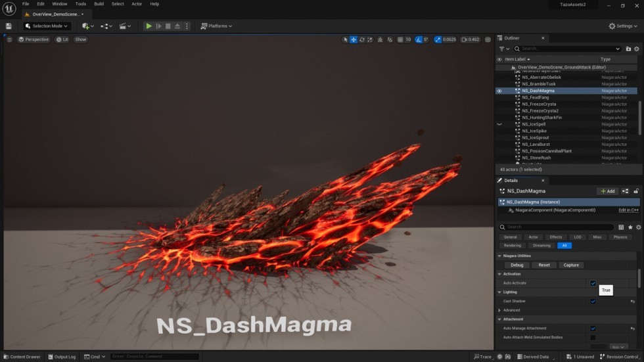Check Auto Attach Weld Simulated Bodies checkbox

point(593,338)
